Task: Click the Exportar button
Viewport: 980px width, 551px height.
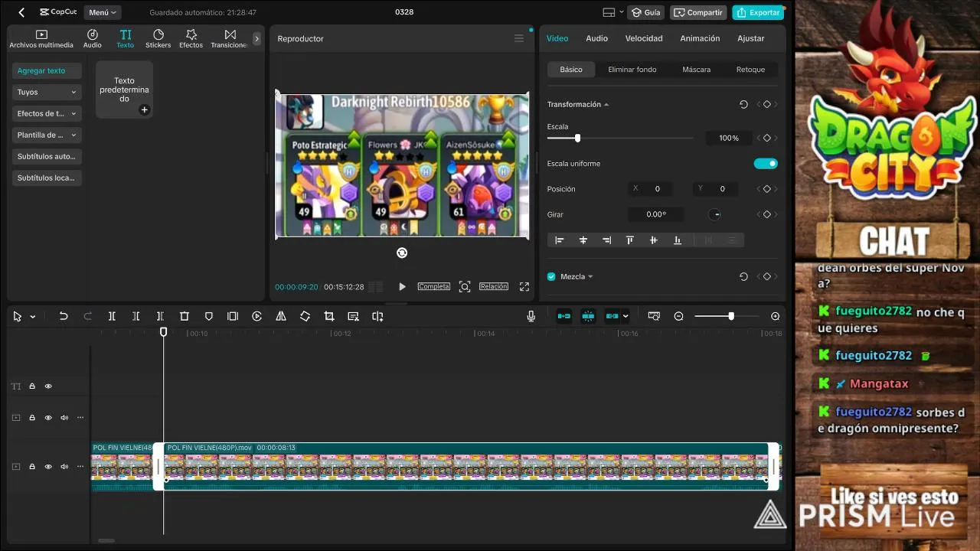Action: (x=757, y=12)
